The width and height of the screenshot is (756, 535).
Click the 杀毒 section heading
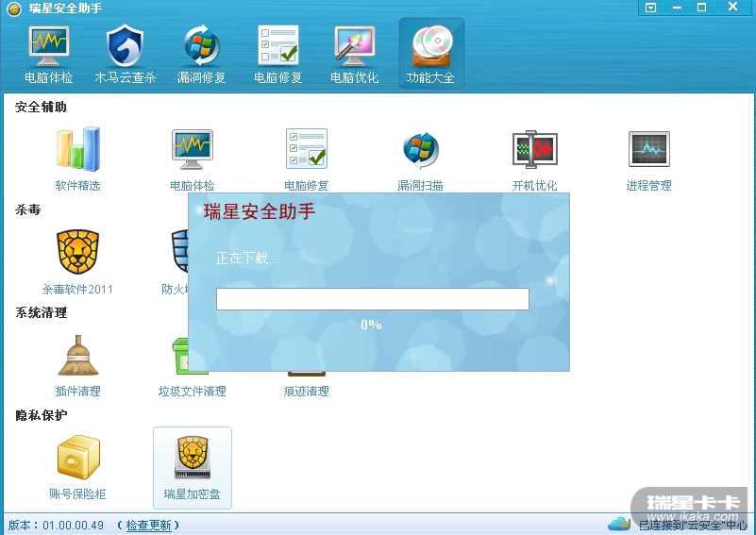[x=28, y=209]
